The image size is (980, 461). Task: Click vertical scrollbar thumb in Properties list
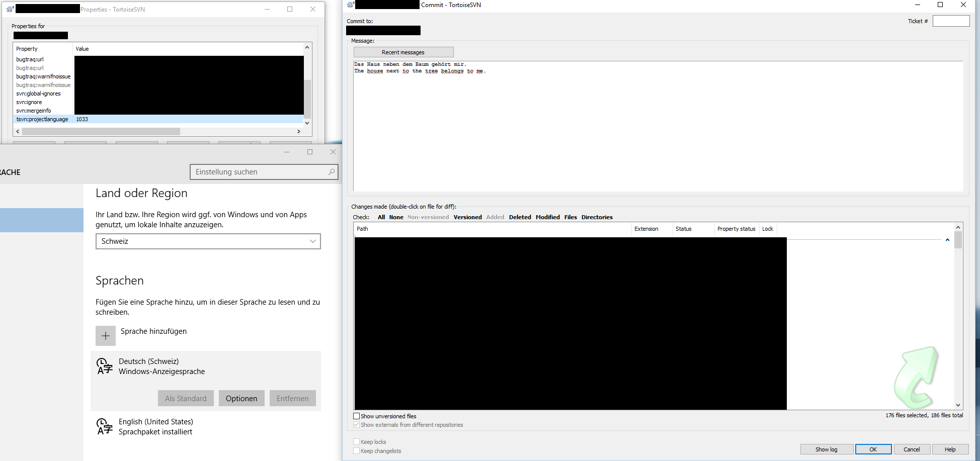307,99
